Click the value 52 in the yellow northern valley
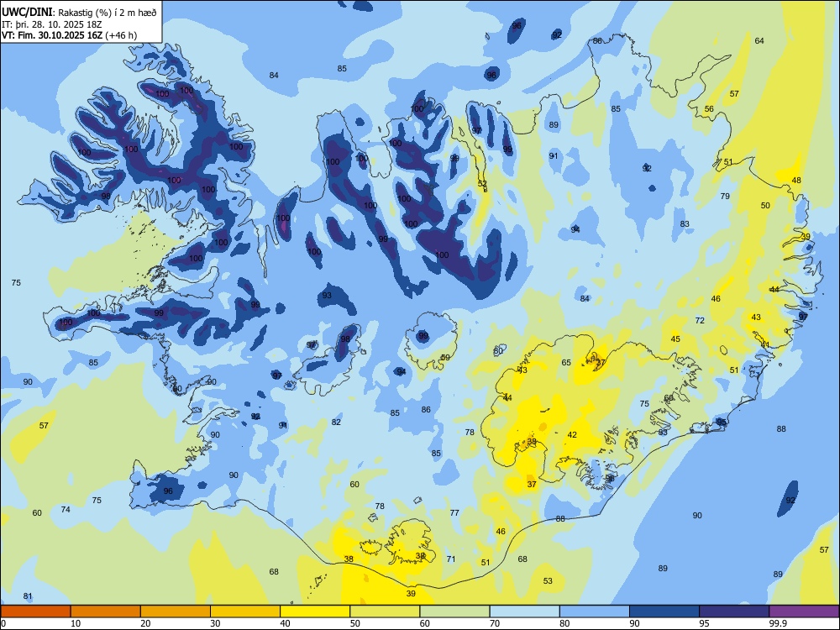This screenshot has height=630, width=840. tap(482, 183)
